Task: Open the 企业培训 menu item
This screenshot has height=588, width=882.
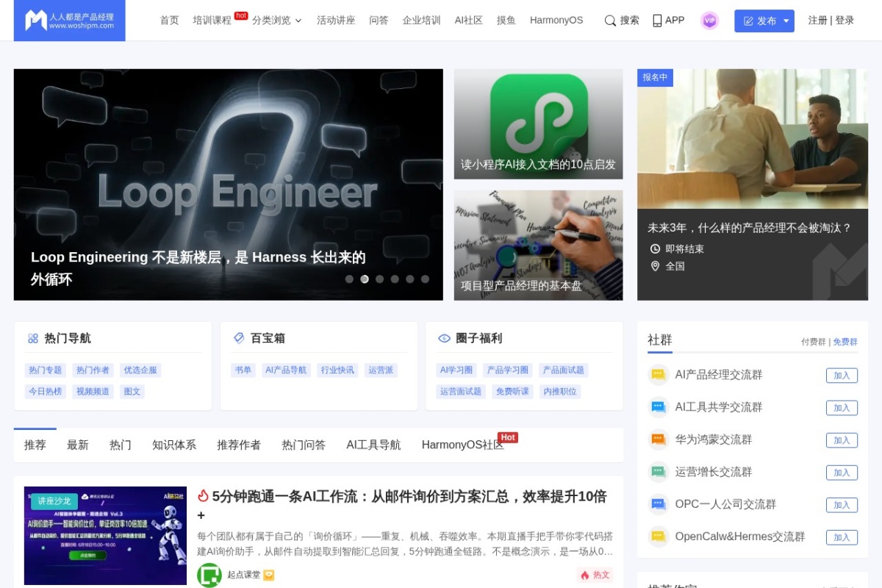Action: click(x=422, y=21)
